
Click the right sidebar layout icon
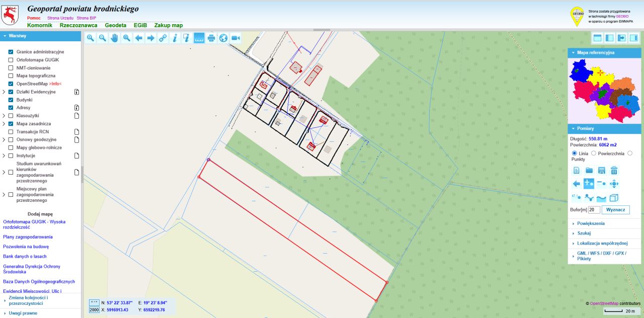click(x=634, y=38)
